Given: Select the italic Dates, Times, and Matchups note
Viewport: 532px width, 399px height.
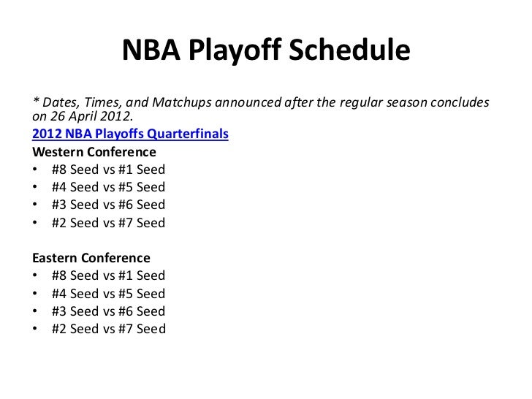Looking at the screenshot, I should [261, 109].
